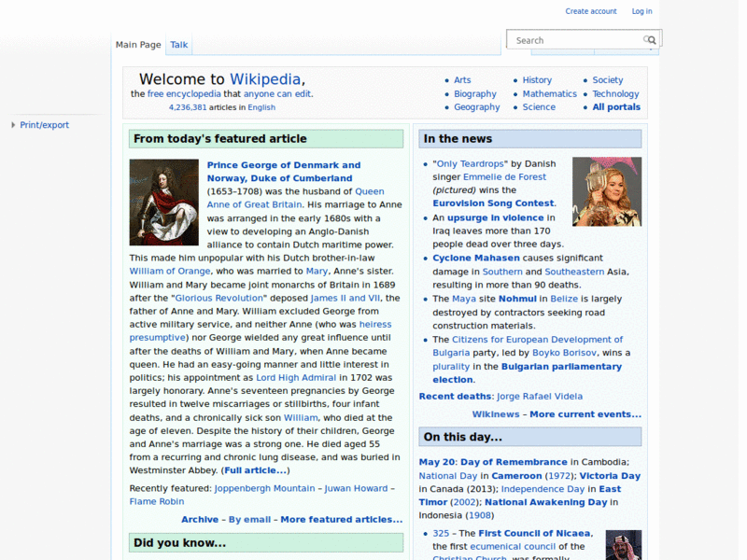Click the upsurge in violence link
Screen dimensions: 747x560
coord(495,217)
